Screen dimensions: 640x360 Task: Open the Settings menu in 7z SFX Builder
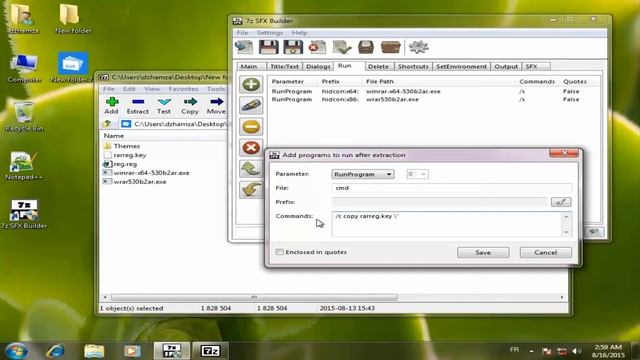(x=270, y=33)
